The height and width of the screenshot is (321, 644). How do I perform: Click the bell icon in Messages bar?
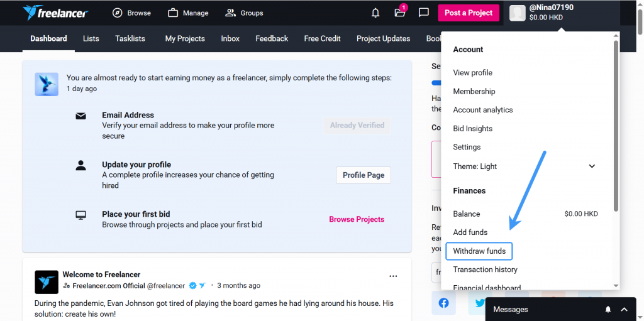tap(608, 309)
